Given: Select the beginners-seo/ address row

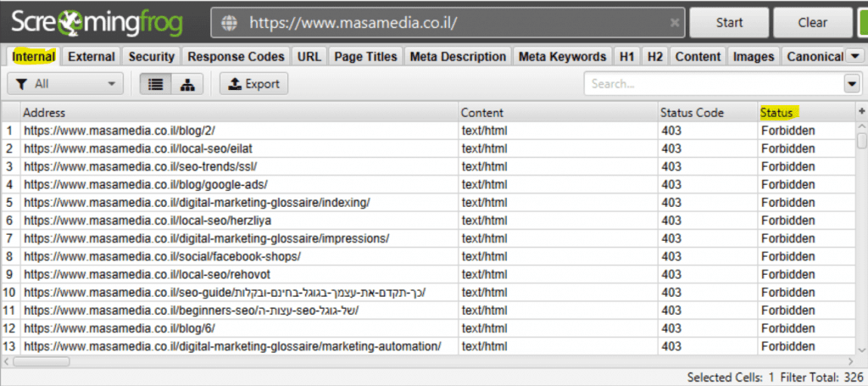Looking at the screenshot, I should 240,310.
